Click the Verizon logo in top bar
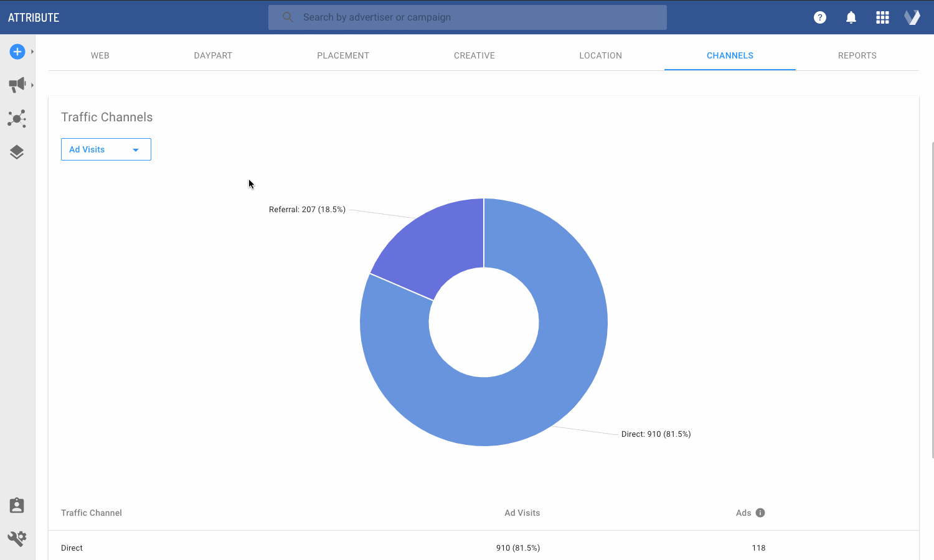The height and width of the screenshot is (560, 934). click(x=912, y=17)
